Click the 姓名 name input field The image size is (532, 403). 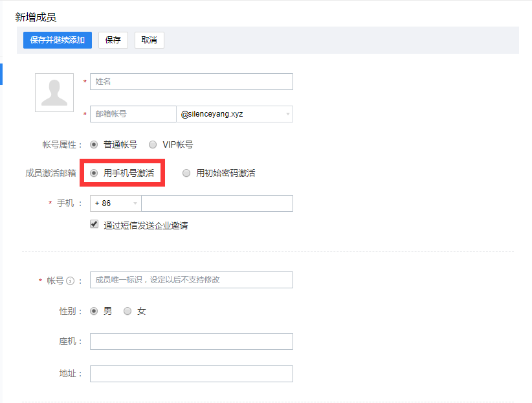tap(191, 81)
